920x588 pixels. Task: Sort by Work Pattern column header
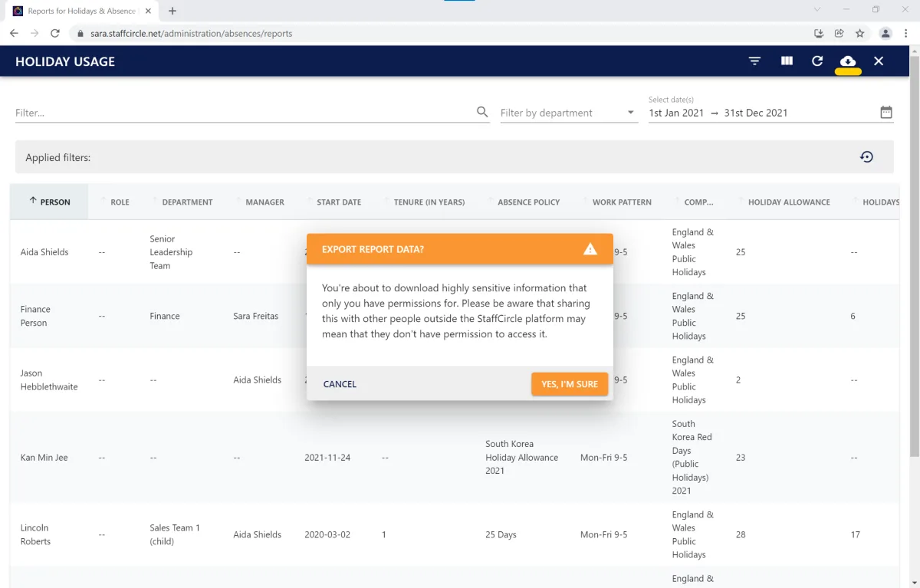coord(622,202)
